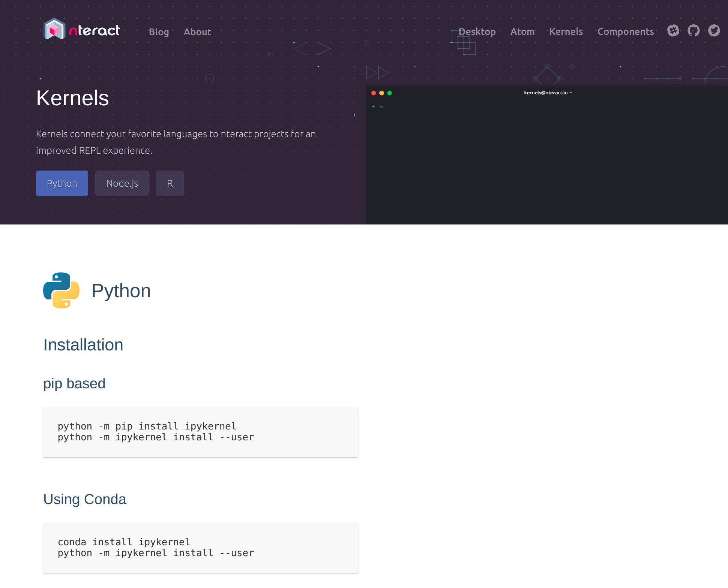Open the Components link in the navbar
This screenshot has height=588, width=728.
tap(626, 32)
